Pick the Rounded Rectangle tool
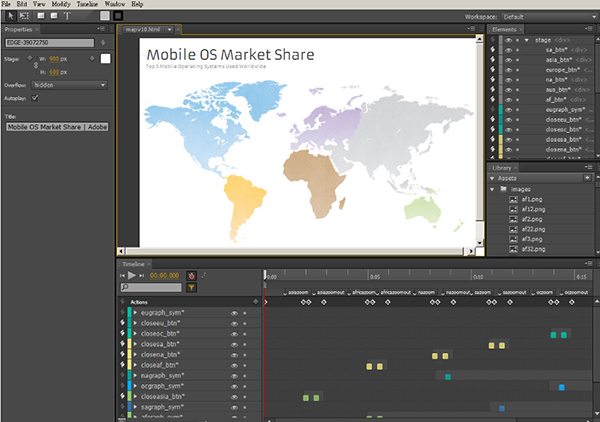600x422 pixels. pyautogui.click(x=53, y=16)
